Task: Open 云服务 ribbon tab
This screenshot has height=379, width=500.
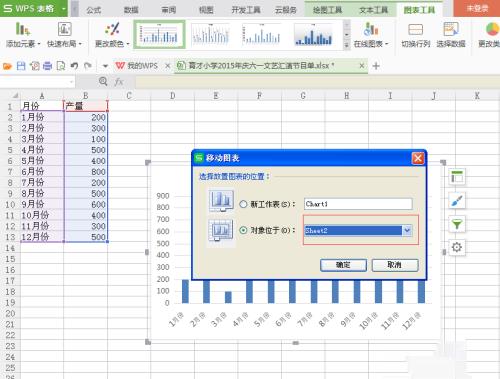Action: pyautogui.click(x=285, y=10)
